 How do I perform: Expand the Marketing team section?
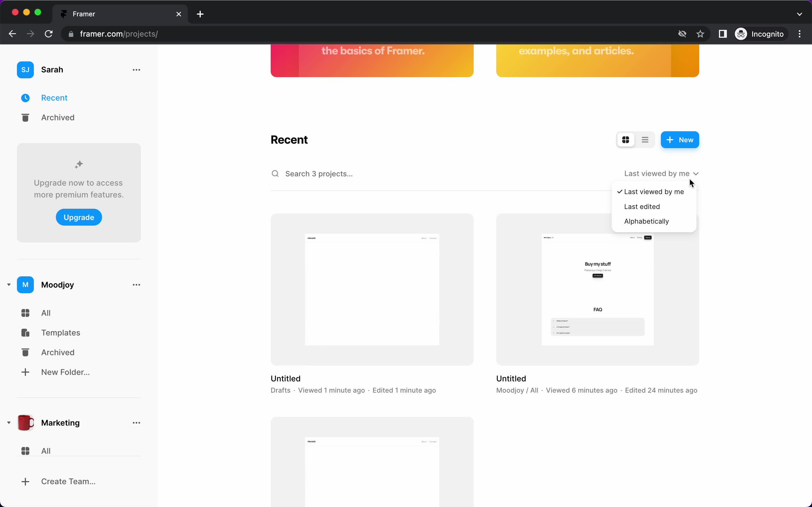coord(9,422)
